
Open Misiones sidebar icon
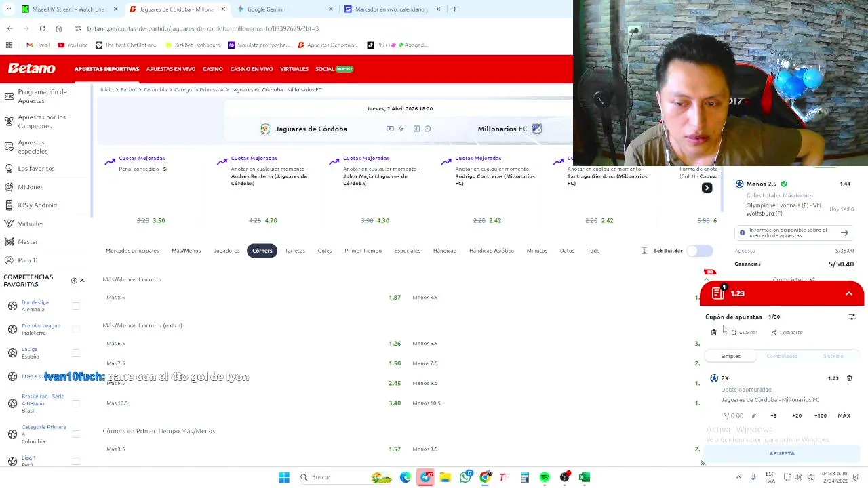pyautogui.click(x=9, y=186)
